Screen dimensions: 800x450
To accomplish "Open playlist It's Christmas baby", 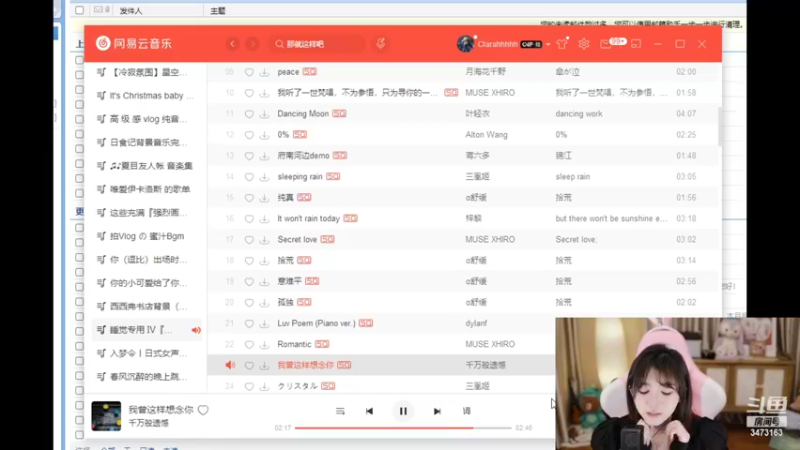I will (x=145, y=96).
